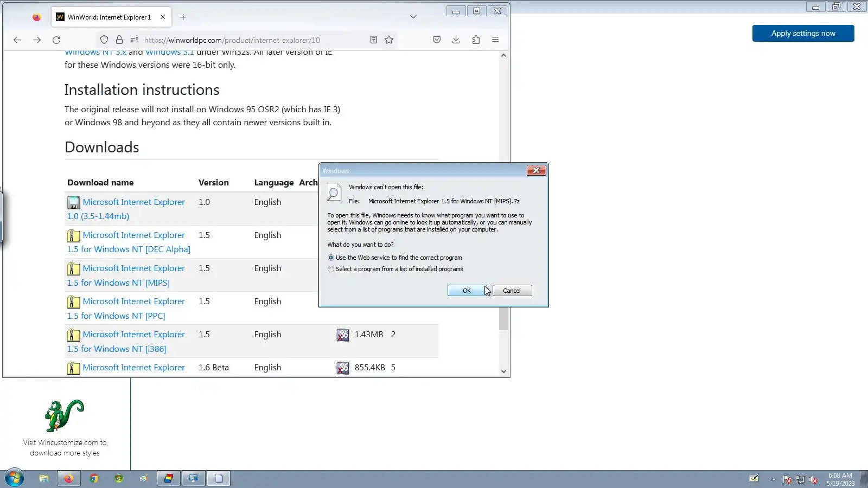Click the Wincustomize dragon logo
Image resolution: width=868 pixels, height=488 pixels.
(x=65, y=415)
